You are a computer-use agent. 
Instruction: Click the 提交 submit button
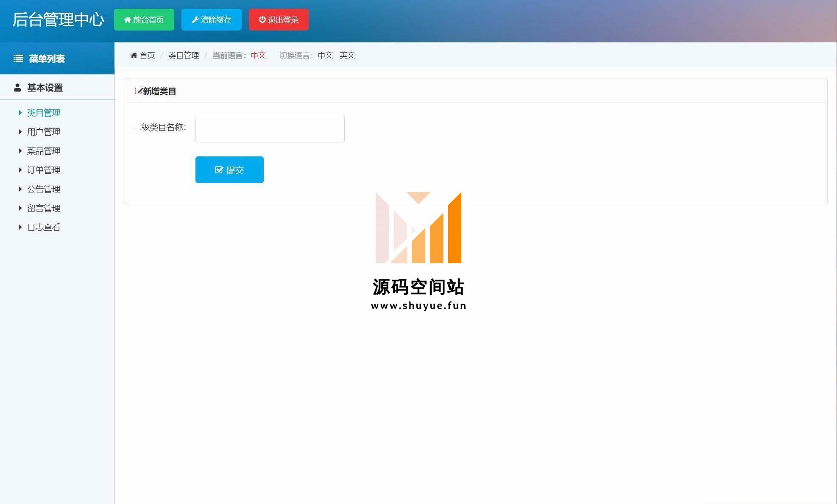(x=229, y=170)
